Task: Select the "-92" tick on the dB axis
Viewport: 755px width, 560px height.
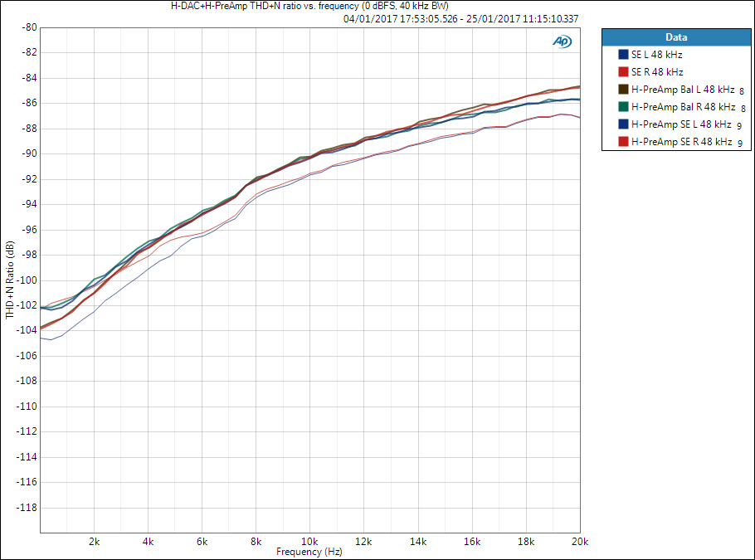Action: [x=29, y=179]
